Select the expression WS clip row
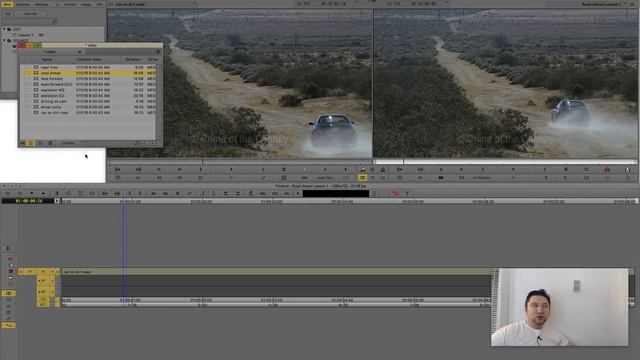Screen dimensions: 640x360 (x=88, y=90)
